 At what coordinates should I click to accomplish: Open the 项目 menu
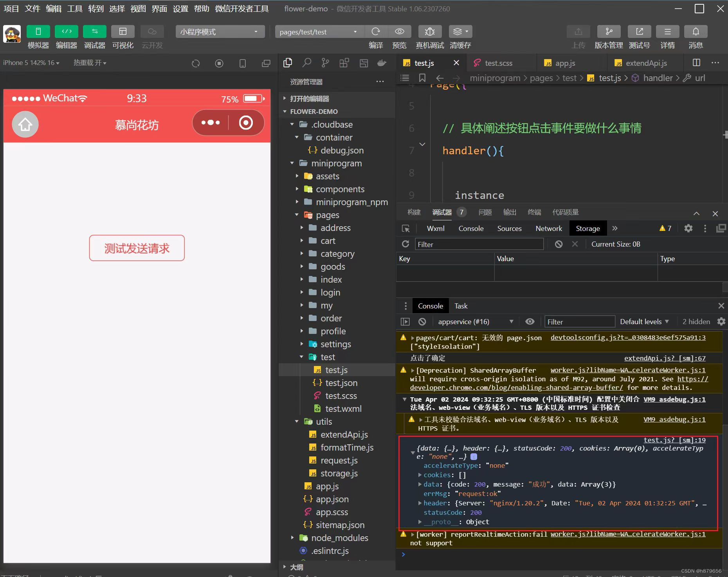(x=11, y=9)
